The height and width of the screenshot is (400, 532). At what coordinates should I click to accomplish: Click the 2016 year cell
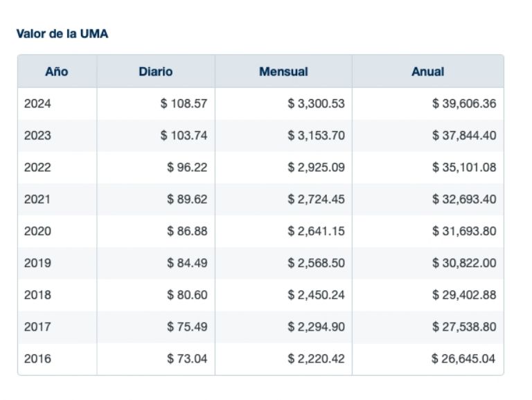click(x=37, y=359)
